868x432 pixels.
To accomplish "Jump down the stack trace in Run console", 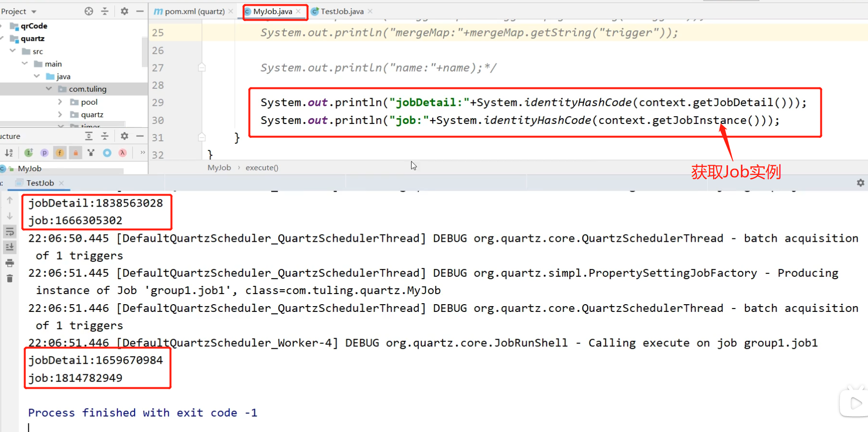I will click(x=10, y=216).
